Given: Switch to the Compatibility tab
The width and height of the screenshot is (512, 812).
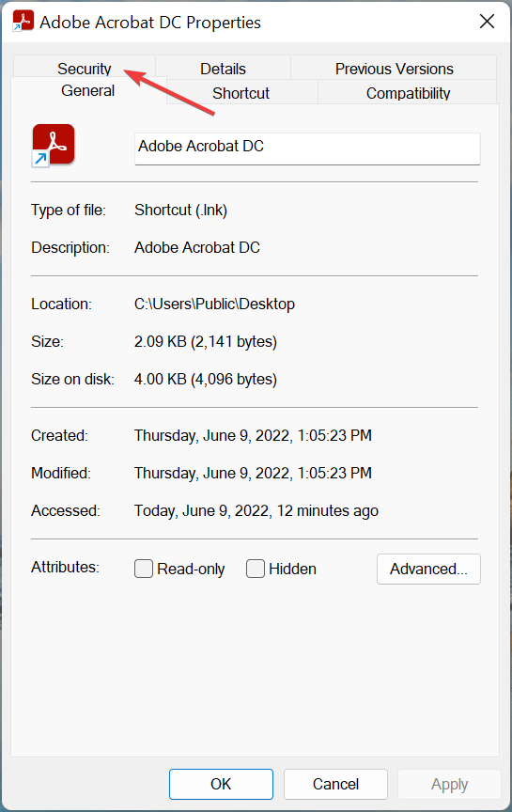Looking at the screenshot, I should tap(408, 93).
